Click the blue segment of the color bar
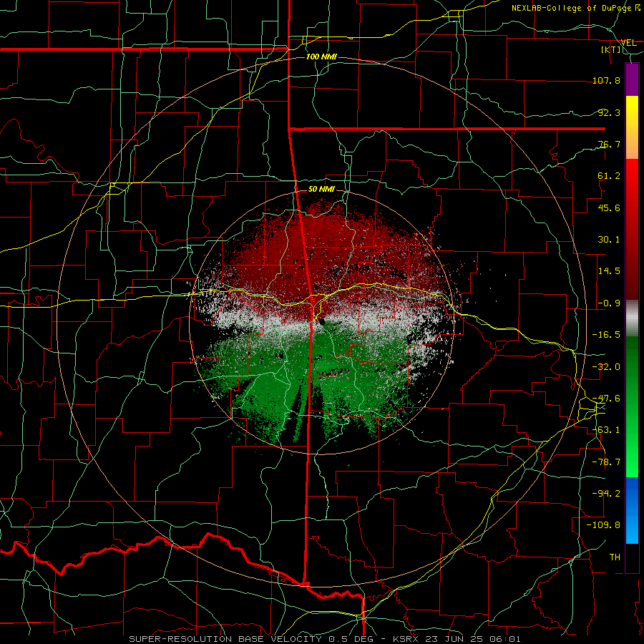The height and width of the screenshot is (644, 644). pyautogui.click(x=632, y=510)
